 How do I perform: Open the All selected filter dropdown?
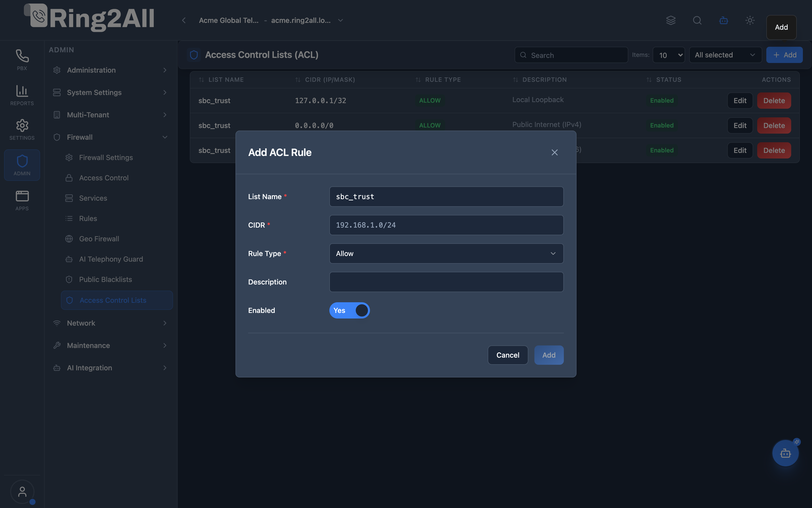tap(725, 55)
